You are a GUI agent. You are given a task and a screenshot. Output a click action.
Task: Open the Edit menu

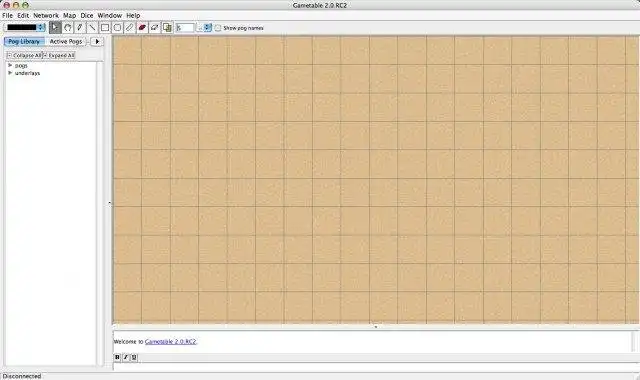pyautogui.click(x=23, y=16)
